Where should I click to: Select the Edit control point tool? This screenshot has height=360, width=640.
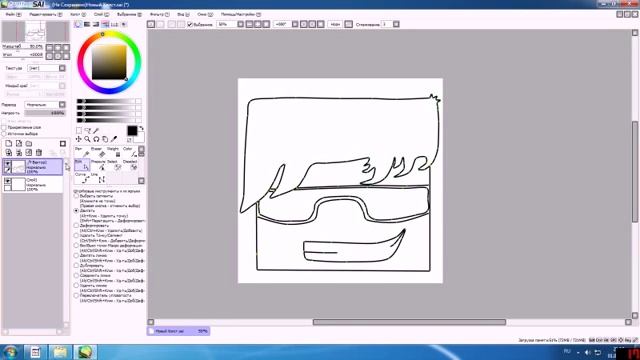coord(82,165)
